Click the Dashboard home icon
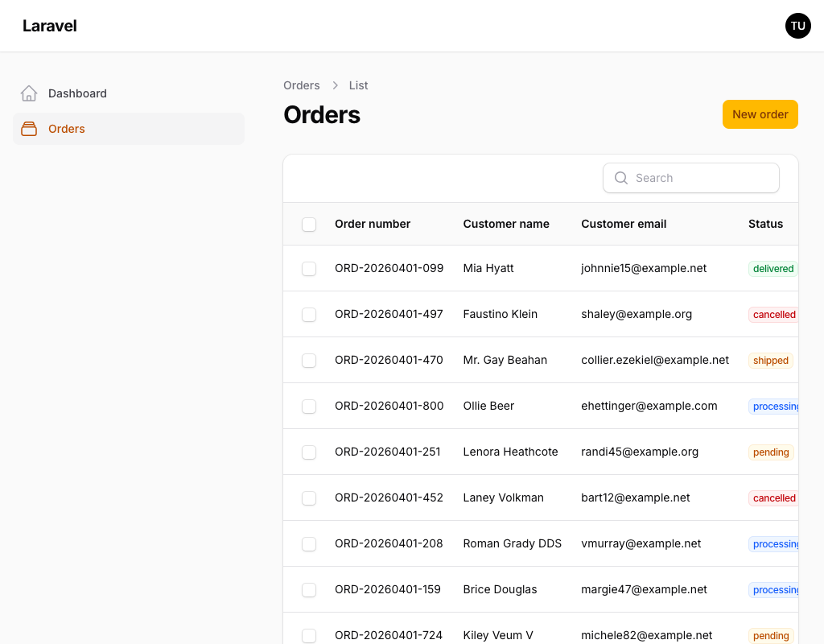 (29, 93)
